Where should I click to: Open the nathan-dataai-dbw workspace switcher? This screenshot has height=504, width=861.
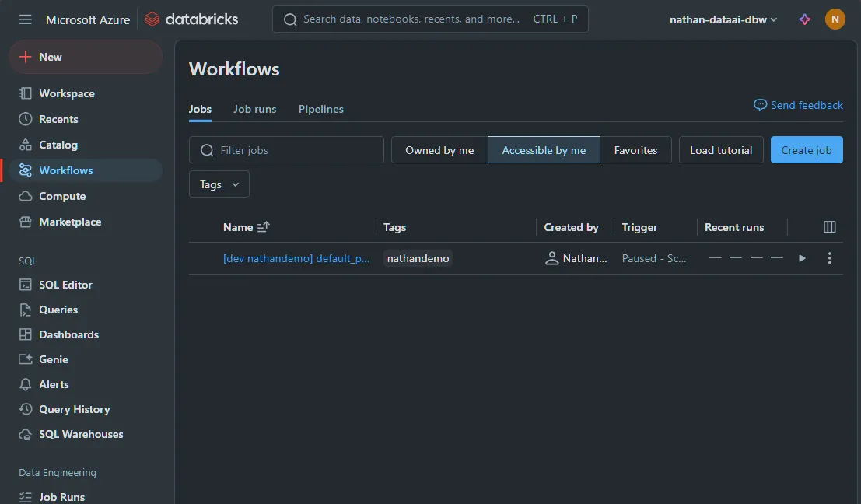click(x=723, y=19)
